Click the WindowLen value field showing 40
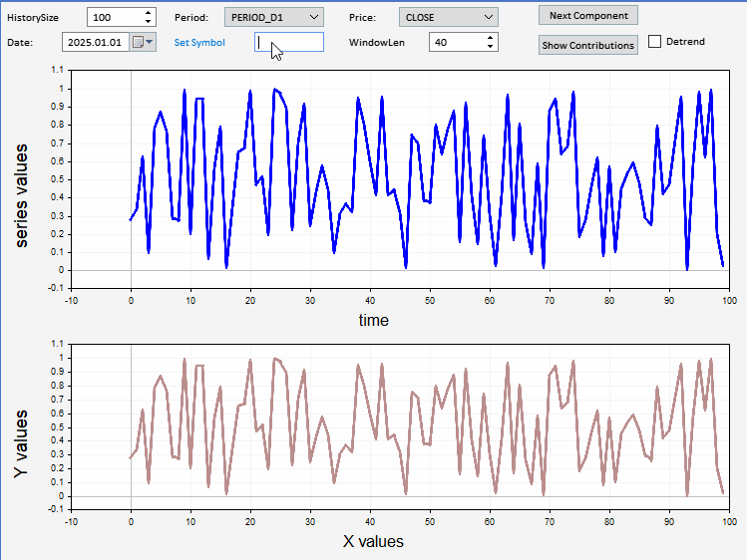Image resolution: width=747 pixels, height=560 pixels. [x=457, y=42]
